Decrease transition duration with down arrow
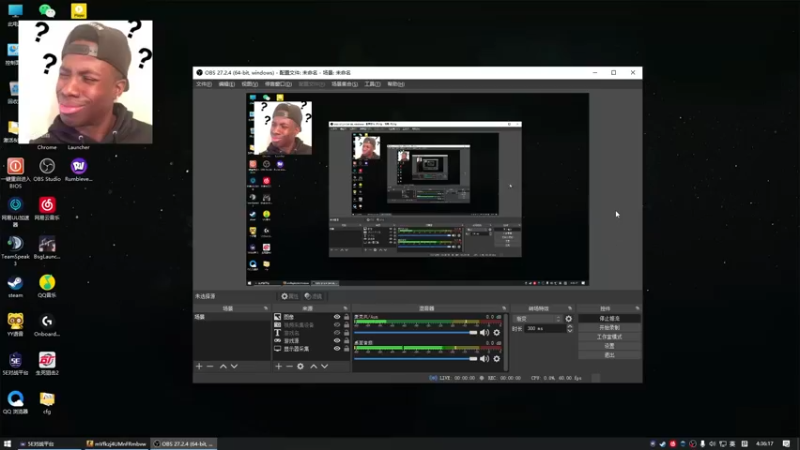 [x=570, y=331]
